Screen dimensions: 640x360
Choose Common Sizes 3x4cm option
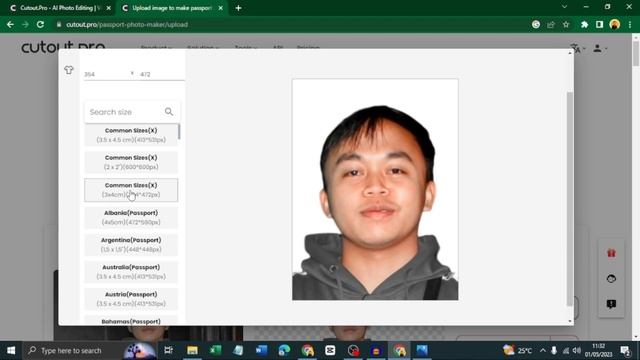(x=131, y=190)
